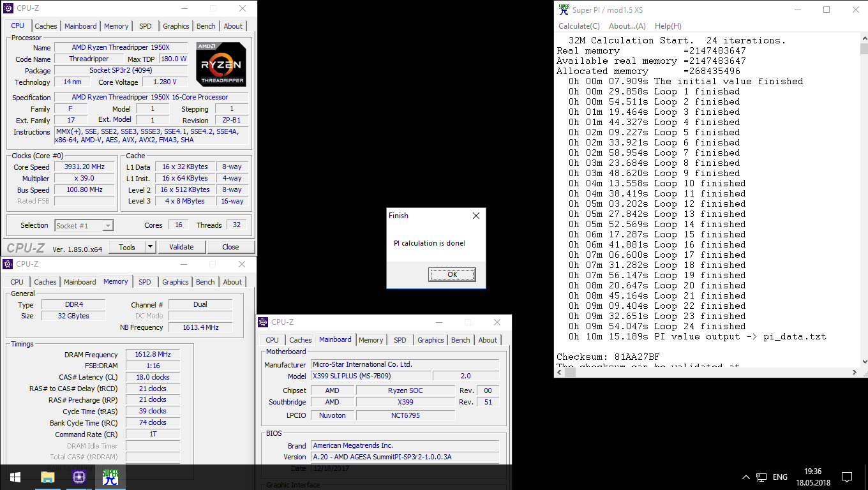Switch to Super PI via its taskbar icon
868x490 pixels.
(x=110, y=477)
